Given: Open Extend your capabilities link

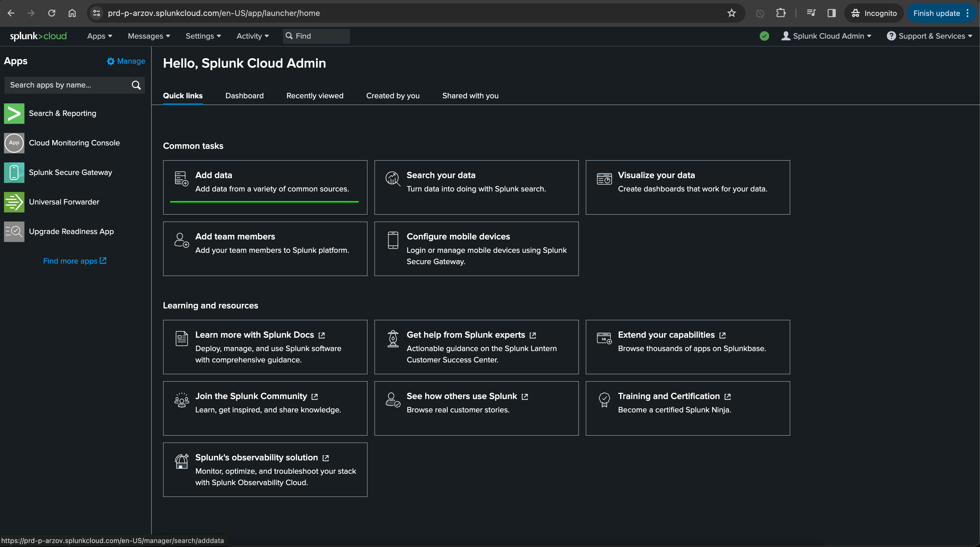Looking at the screenshot, I should pos(672,335).
